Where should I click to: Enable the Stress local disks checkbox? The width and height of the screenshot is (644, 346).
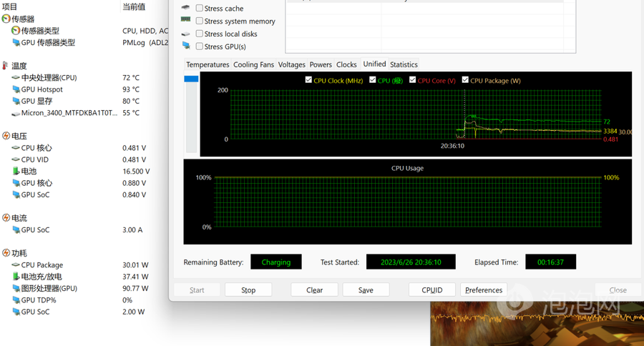[200, 34]
